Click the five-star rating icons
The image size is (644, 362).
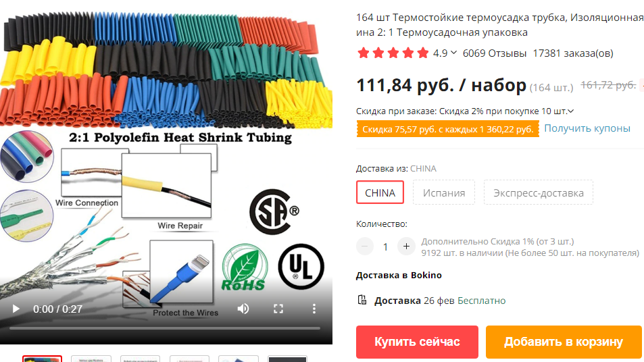click(x=393, y=53)
